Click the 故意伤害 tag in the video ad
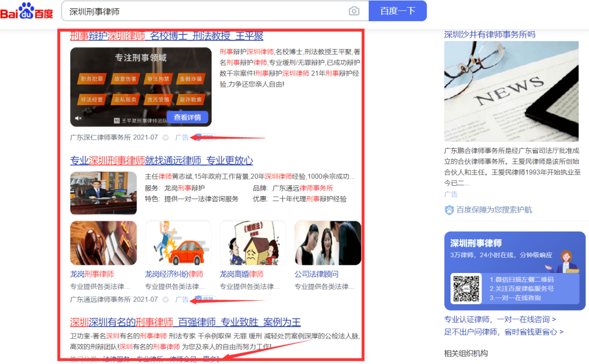 (x=125, y=79)
